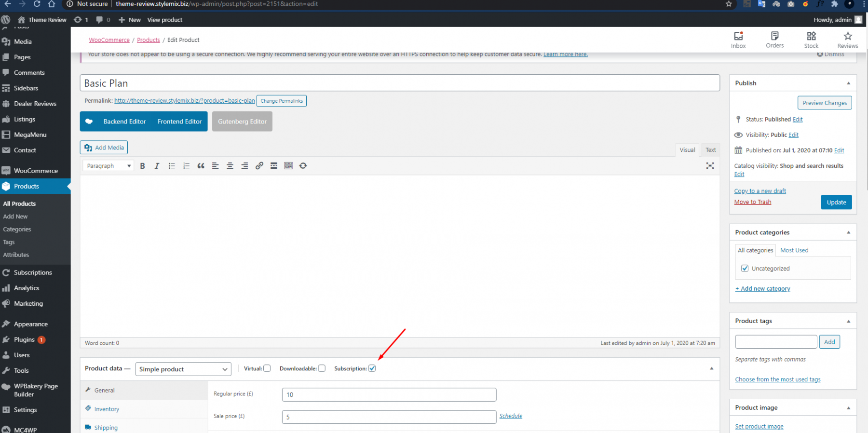Open the Orders activity panel icon

(774, 40)
